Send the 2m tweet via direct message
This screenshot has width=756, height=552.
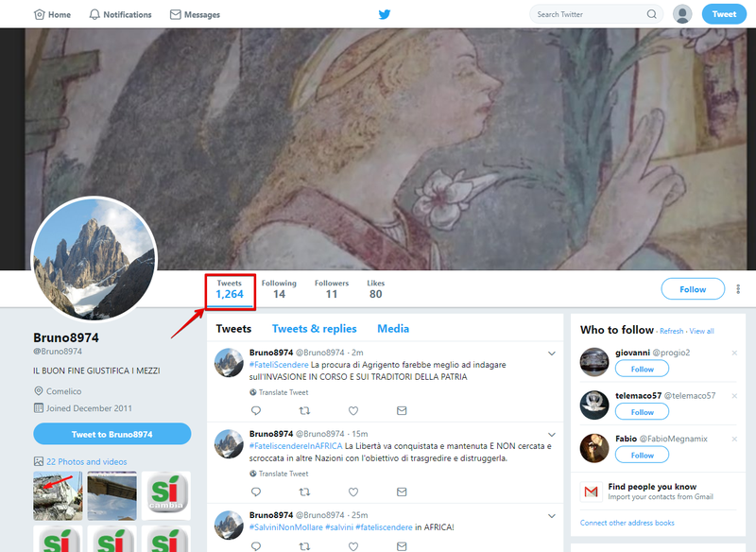coord(402,411)
